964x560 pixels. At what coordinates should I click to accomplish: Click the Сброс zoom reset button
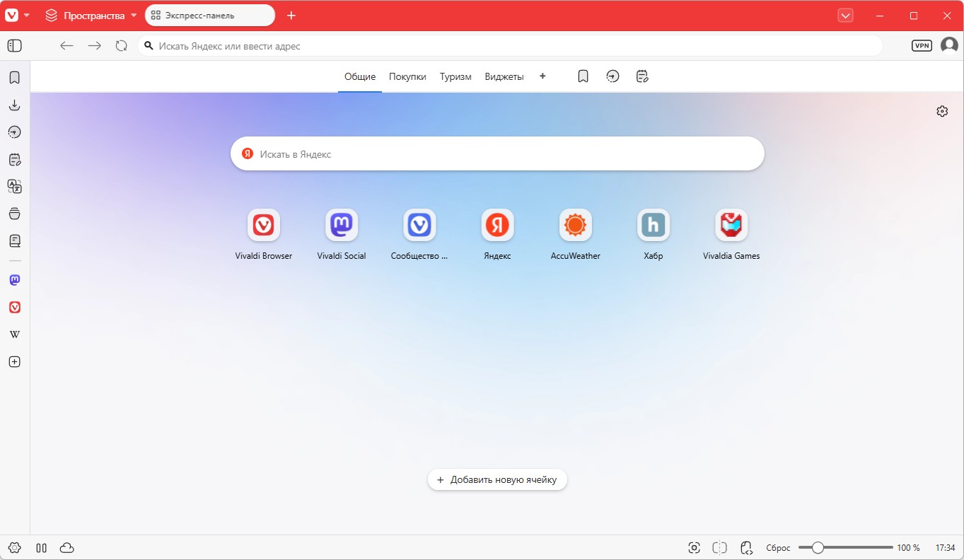click(778, 548)
